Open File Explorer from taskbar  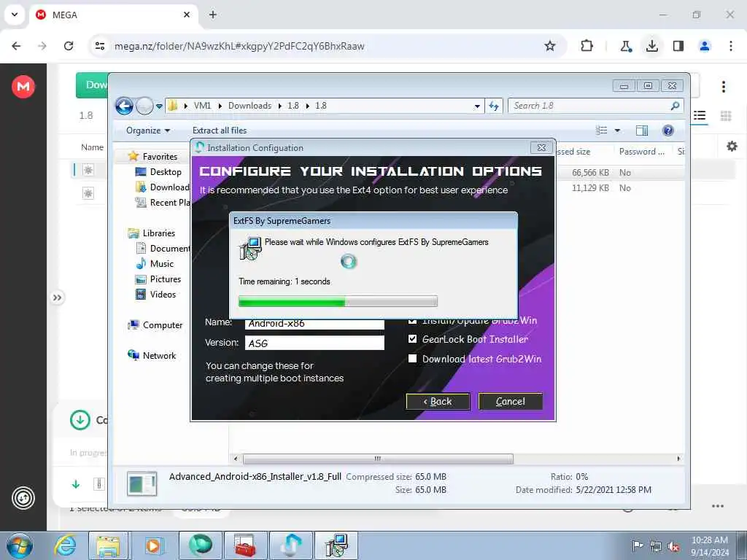pos(109,545)
